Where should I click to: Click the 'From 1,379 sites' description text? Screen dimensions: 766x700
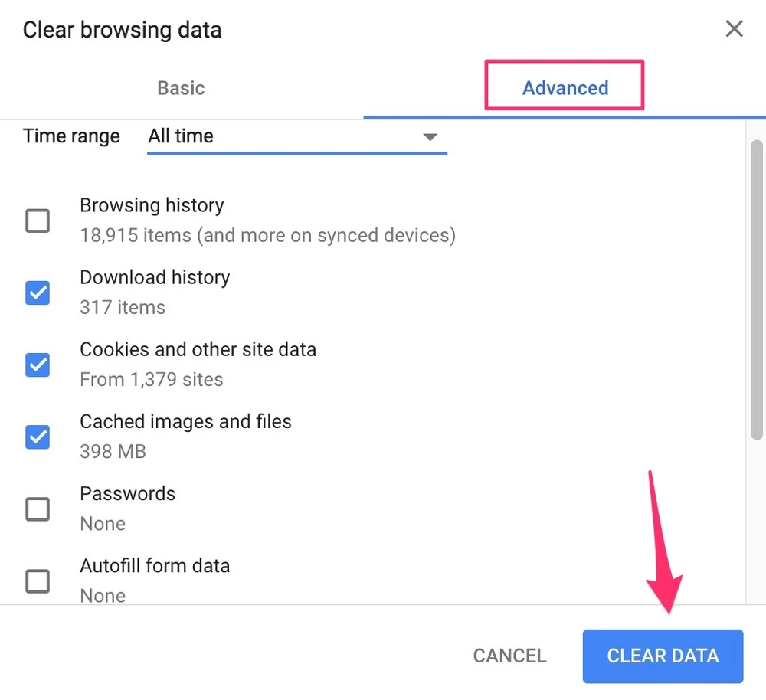[152, 380]
